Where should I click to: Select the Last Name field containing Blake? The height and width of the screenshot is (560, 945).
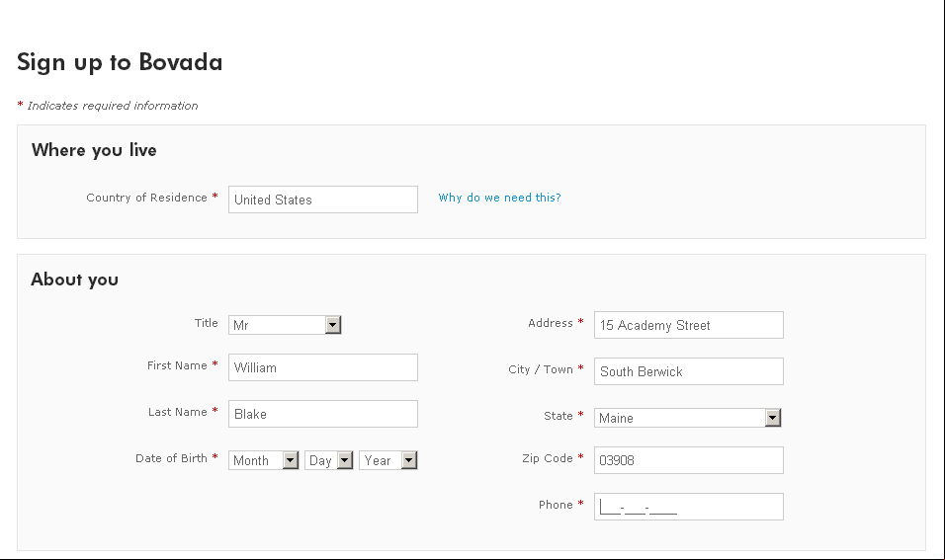click(323, 414)
